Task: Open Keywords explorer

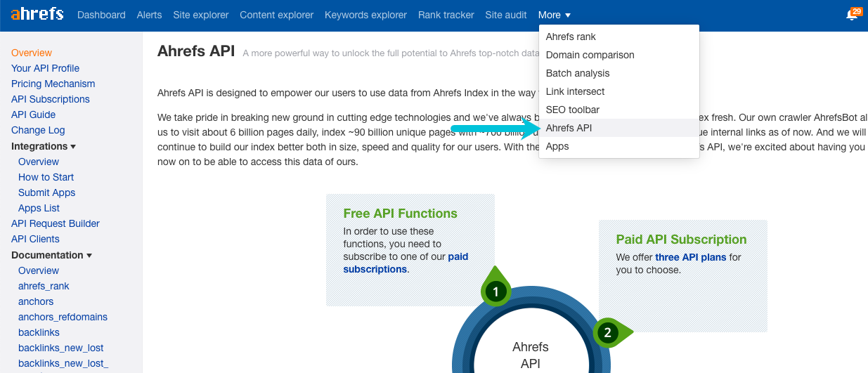Action: point(365,15)
